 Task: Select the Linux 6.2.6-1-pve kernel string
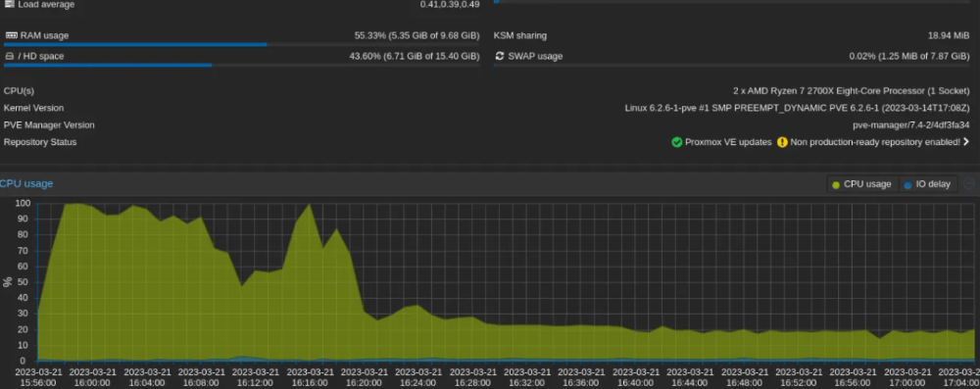(798, 108)
